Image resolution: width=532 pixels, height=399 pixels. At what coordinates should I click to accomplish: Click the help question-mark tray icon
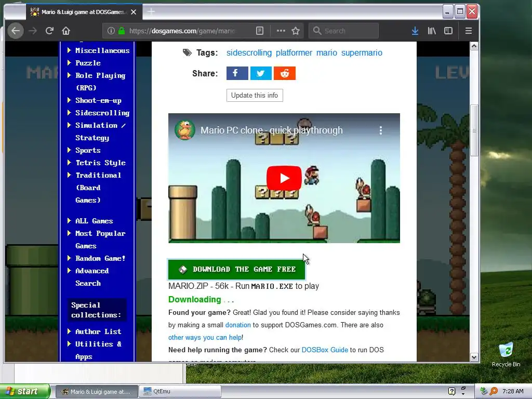451,391
